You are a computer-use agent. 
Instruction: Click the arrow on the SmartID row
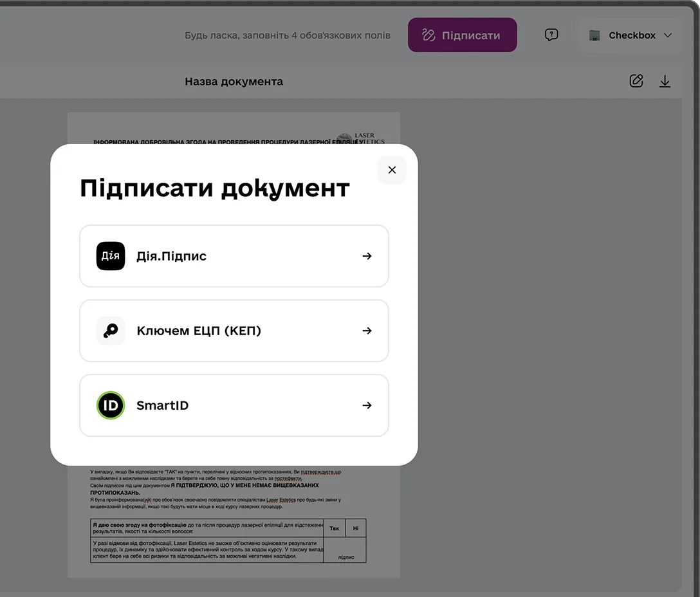click(x=367, y=405)
